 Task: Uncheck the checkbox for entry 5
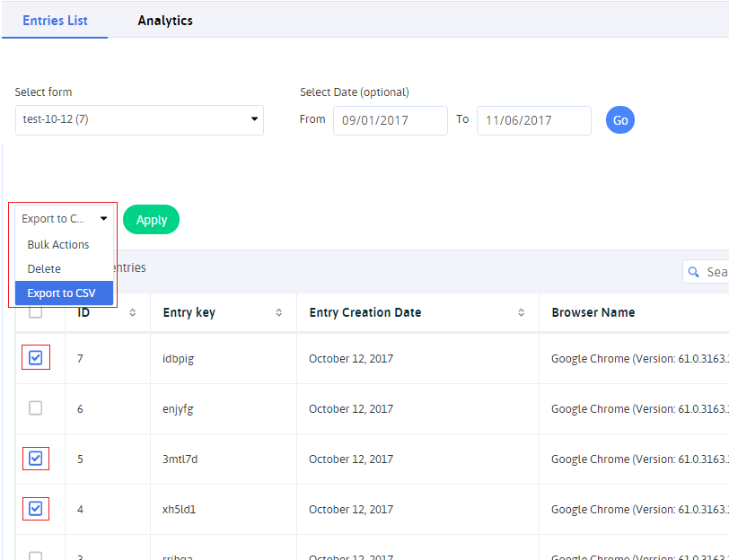[x=36, y=459]
